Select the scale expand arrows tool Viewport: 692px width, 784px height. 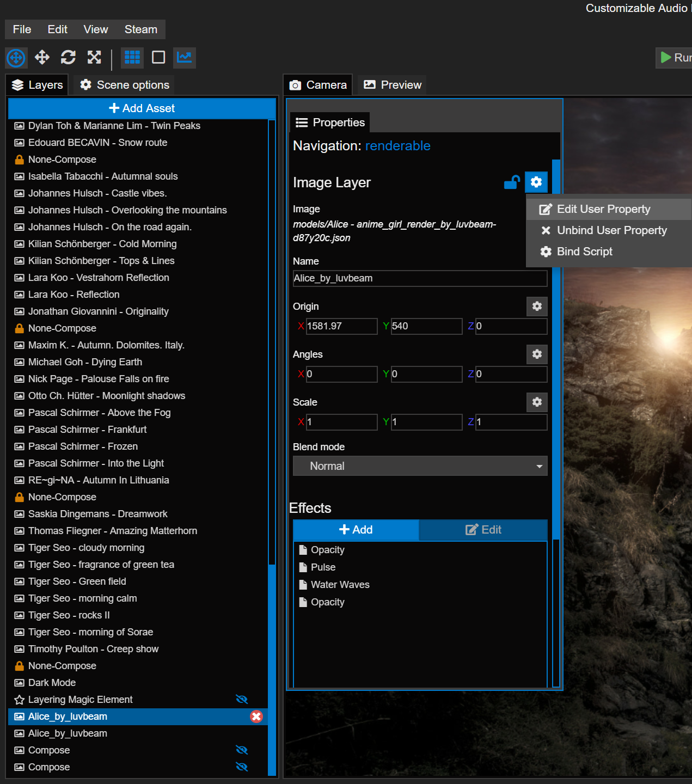point(94,57)
